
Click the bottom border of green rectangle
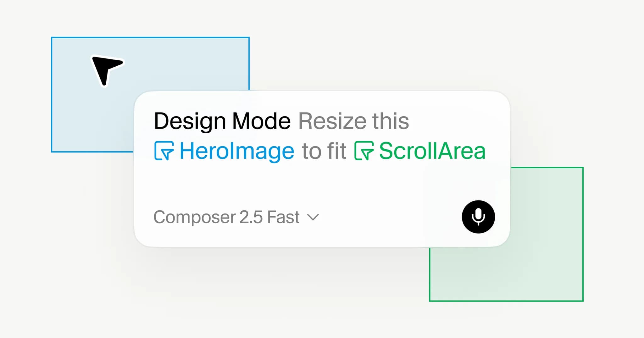(x=506, y=301)
